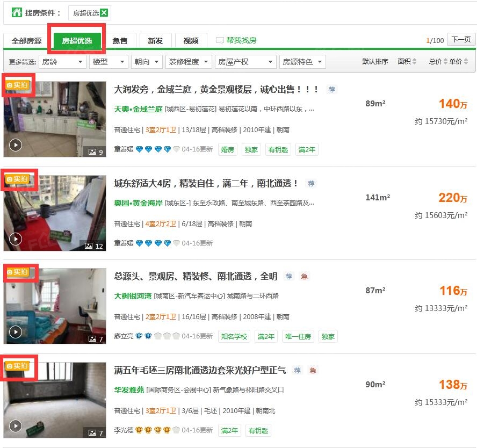Go to next page with 下一页
Viewport: 477px width, 448px height.
[461, 40]
